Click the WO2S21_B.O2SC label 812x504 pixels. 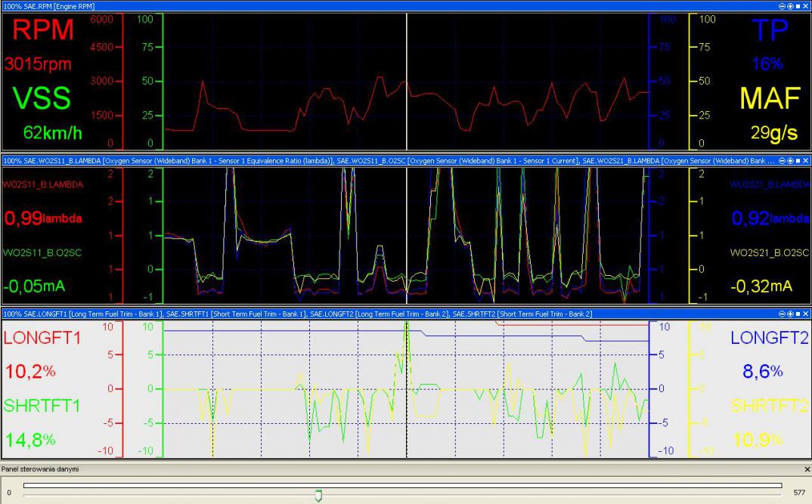point(770,253)
